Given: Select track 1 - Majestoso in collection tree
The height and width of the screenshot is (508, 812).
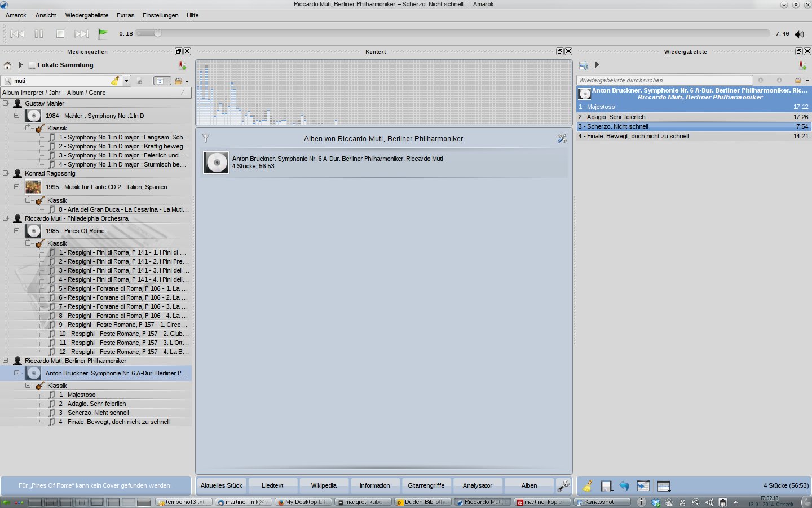Looking at the screenshot, I should point(77,395).
